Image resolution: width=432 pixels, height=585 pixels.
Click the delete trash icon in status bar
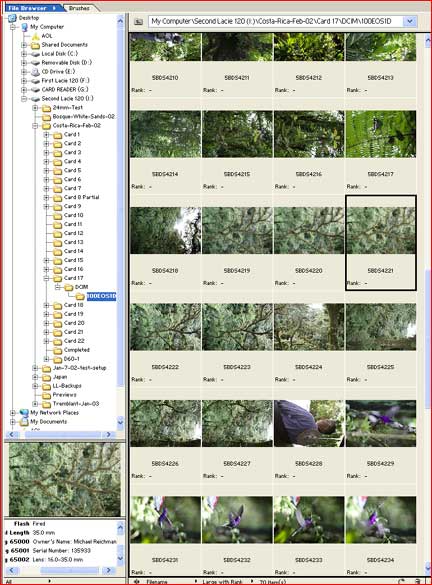coord(418,581)
